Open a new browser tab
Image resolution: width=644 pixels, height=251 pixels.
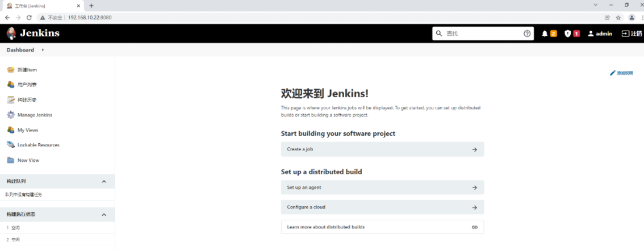pos(91,6)
